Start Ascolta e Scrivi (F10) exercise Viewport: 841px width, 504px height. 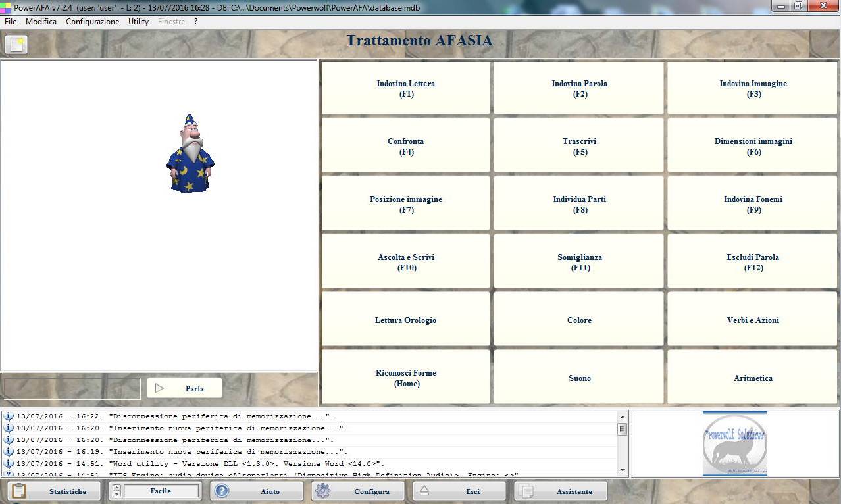click(x=405, y=262)
